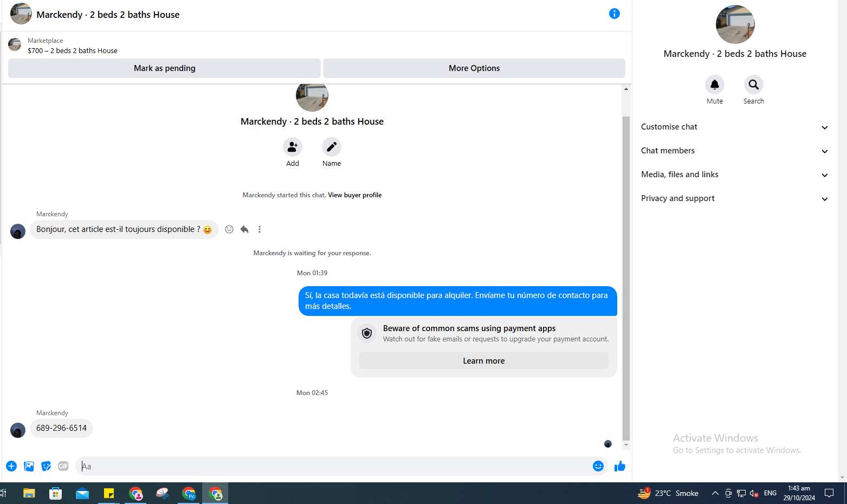This screenshot has height=504, width=847.
Task: Open more options for Bonjour message
Action: pos(260,229)
